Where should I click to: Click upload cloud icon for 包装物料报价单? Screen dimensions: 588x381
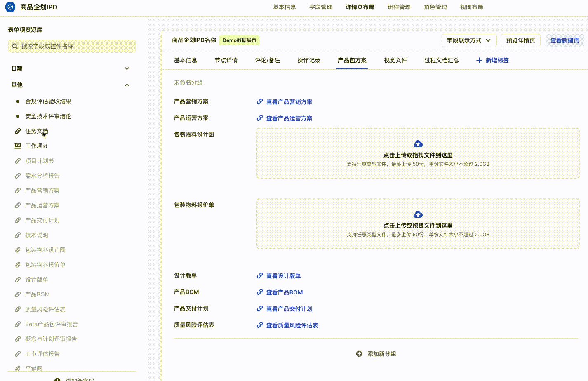[x=418, y=214]
